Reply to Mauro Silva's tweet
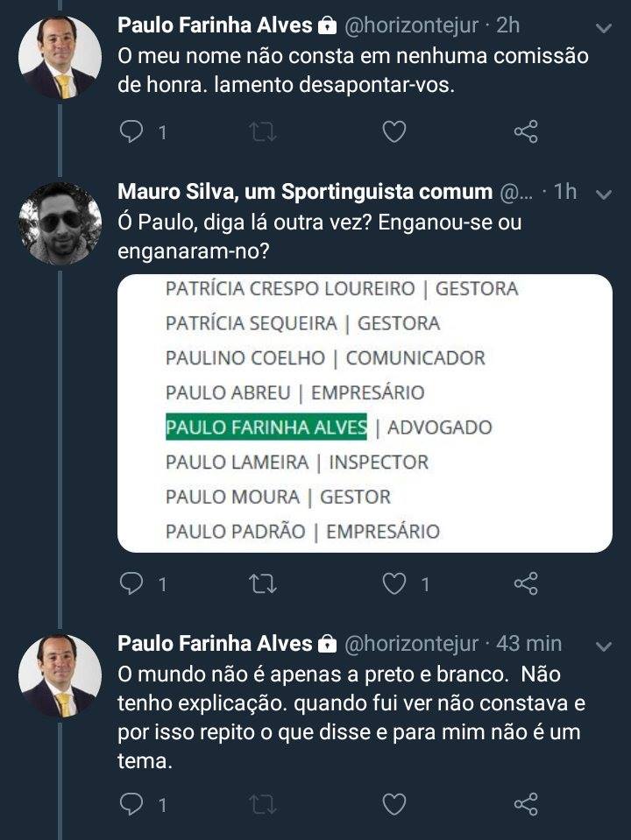631x840 pixels. [131, 584]
